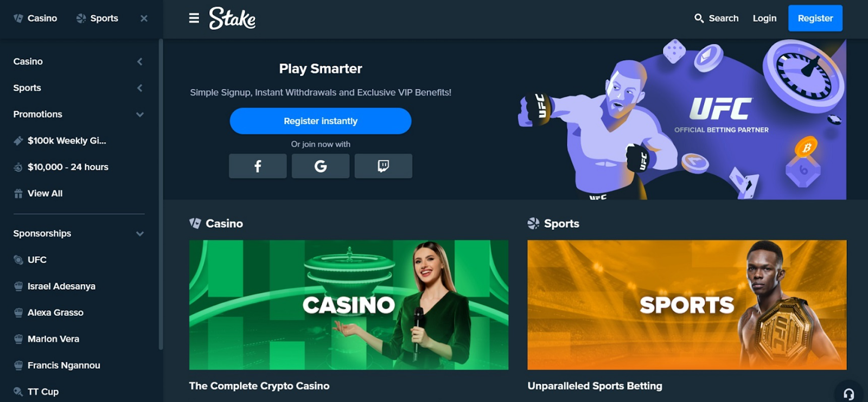
Task: Open the green Casino banner thumbnail
Action: pyautogui.click(x=349, y=305)
